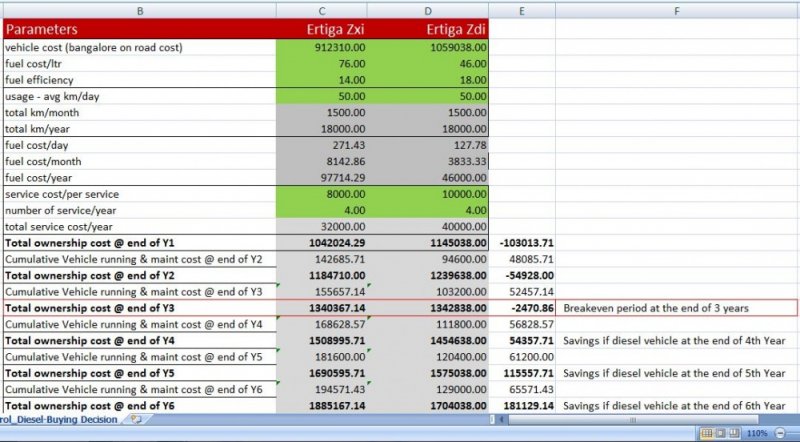The height and width of the screenshot is (442, 800).
Task: Select Total ownership cost @ end of Y1
Action: pyautogui.click(x=140, y=243)
